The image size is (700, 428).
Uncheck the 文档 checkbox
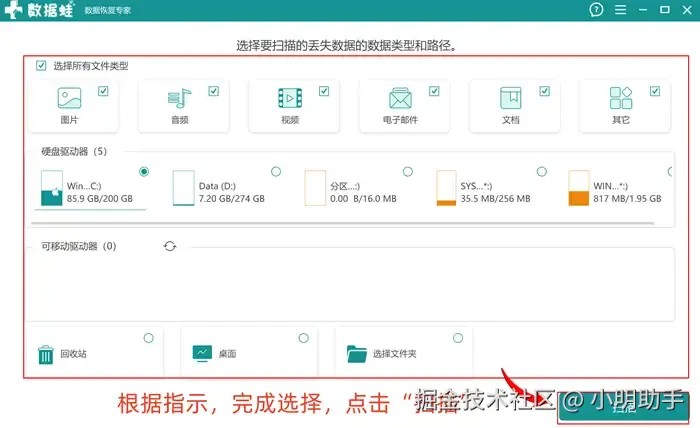click(545, 91)
